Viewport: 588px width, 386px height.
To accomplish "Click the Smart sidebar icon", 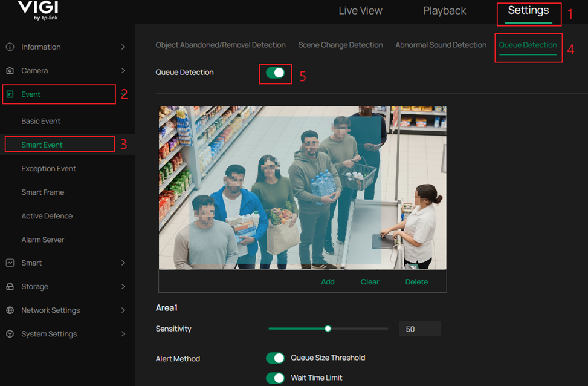I will coord(8,263).
